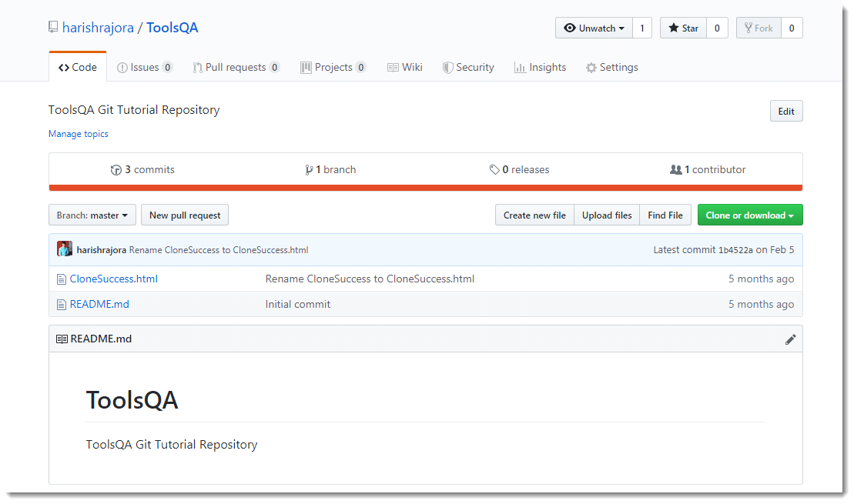Click the people icon beside 1 contributor
The height and width of the screenshot is (504, 854).
[675, 170]
